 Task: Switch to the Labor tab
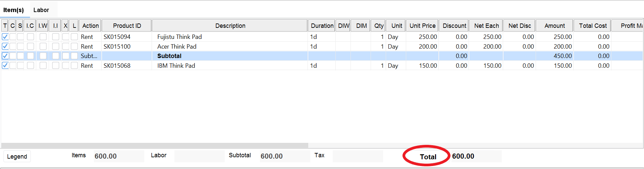click(x=41, y=10)
